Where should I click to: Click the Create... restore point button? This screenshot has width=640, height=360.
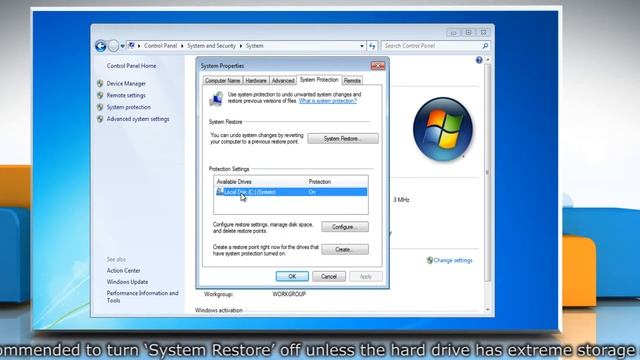tap(345, 249)
